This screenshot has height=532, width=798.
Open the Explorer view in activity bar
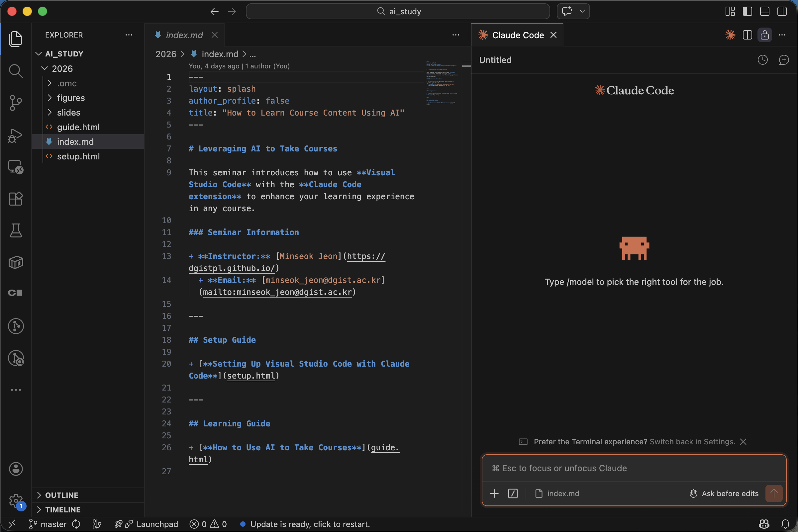tap(16, 39)
